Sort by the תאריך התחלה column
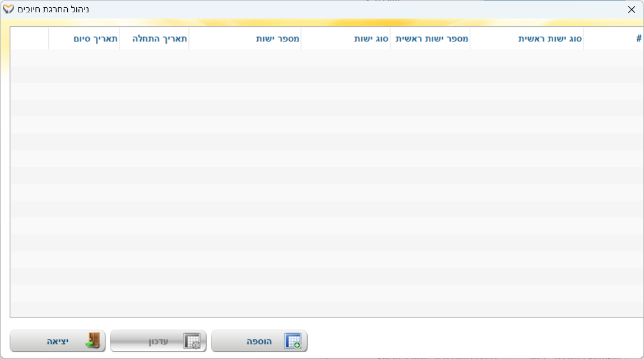Screen dimensions: 644x359 pos(160,39)
